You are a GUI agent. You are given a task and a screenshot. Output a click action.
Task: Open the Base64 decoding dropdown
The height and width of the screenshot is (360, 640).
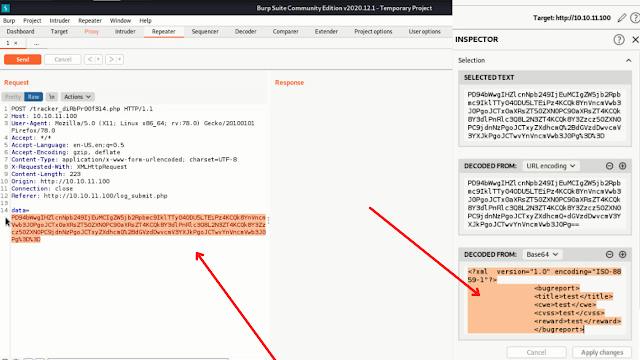click(542, 254)
